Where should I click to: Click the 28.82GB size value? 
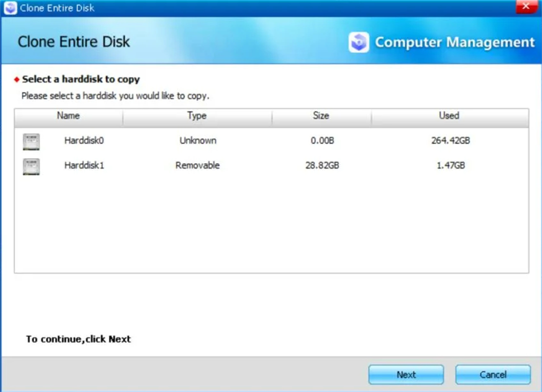[321, 166]
